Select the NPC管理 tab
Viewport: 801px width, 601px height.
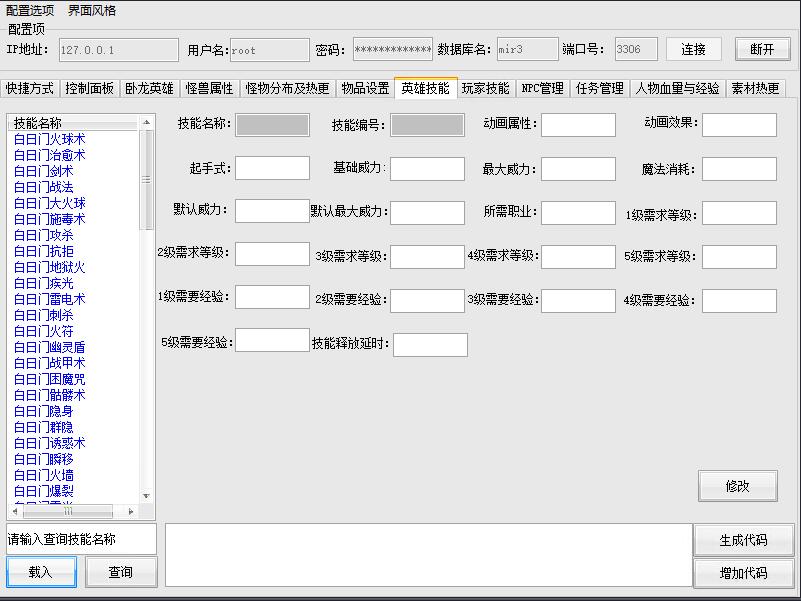click(x=542, y=88)
